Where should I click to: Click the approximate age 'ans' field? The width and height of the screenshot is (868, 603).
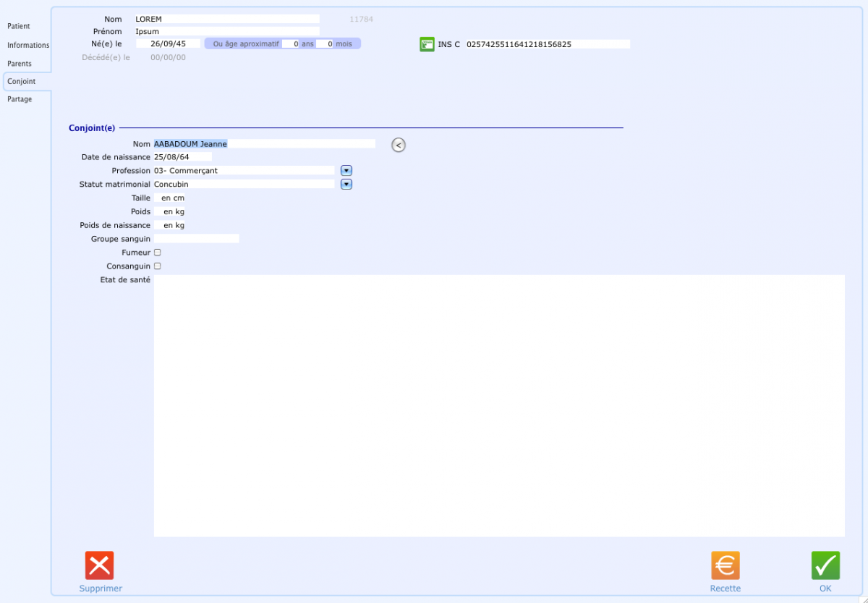[x=291, y=43]
